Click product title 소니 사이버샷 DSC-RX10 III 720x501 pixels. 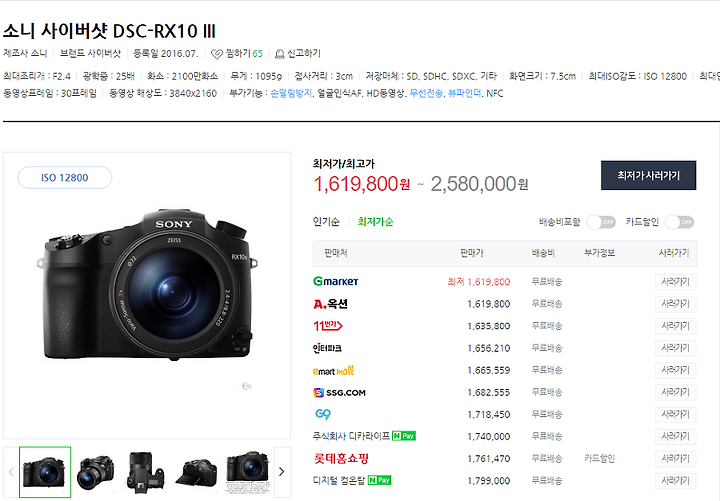(109, 31)
